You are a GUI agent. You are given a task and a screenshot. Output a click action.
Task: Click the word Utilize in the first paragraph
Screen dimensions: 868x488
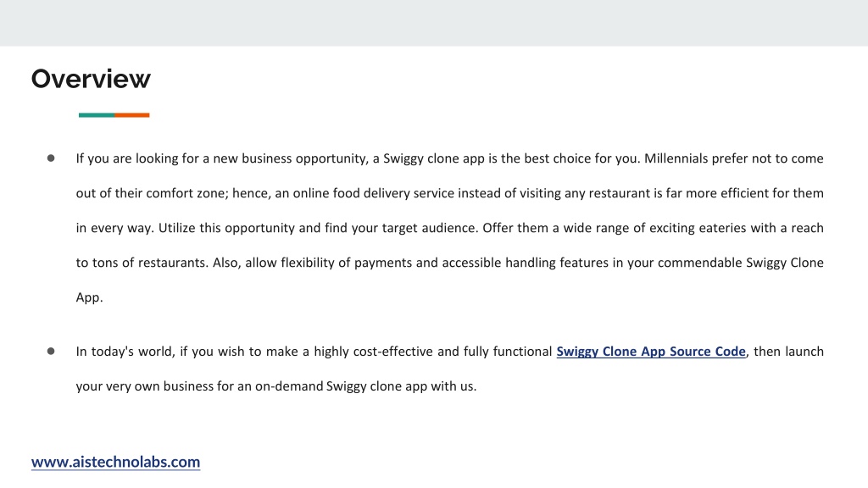[x=176, y=228]
